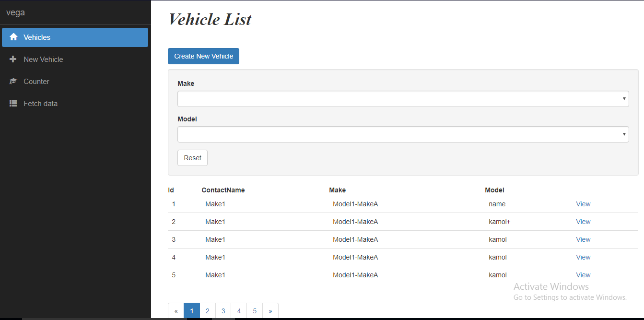The image size is (644, 320).
Task: Click the list icon beside Fetch data
Action: coord(13,104)
